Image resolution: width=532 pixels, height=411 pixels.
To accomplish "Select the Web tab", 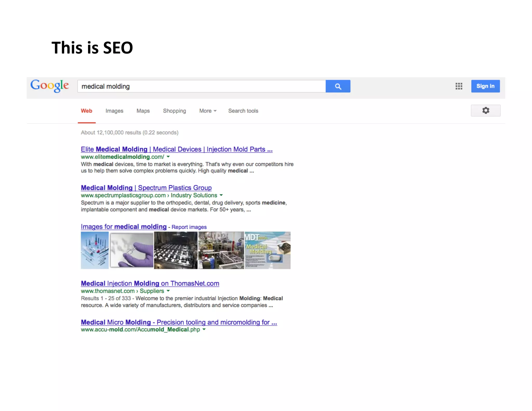I will click(87, 111).
